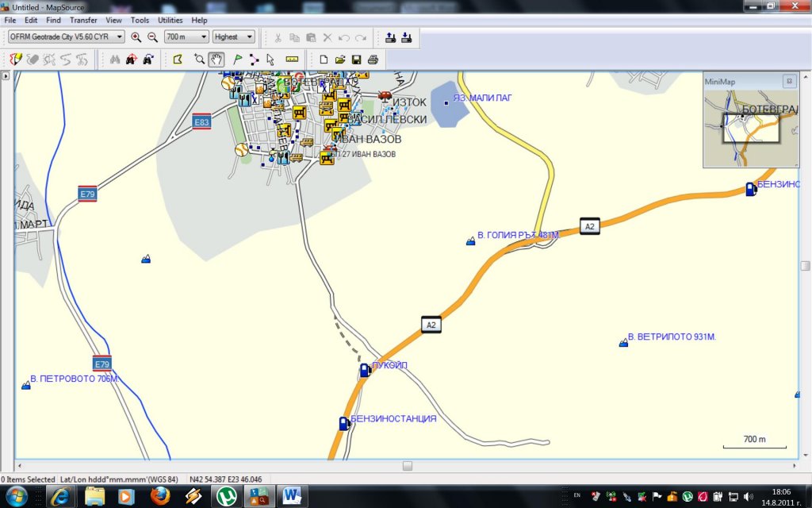Click the Print icon

pyautogui.click(x=373, y=60)
